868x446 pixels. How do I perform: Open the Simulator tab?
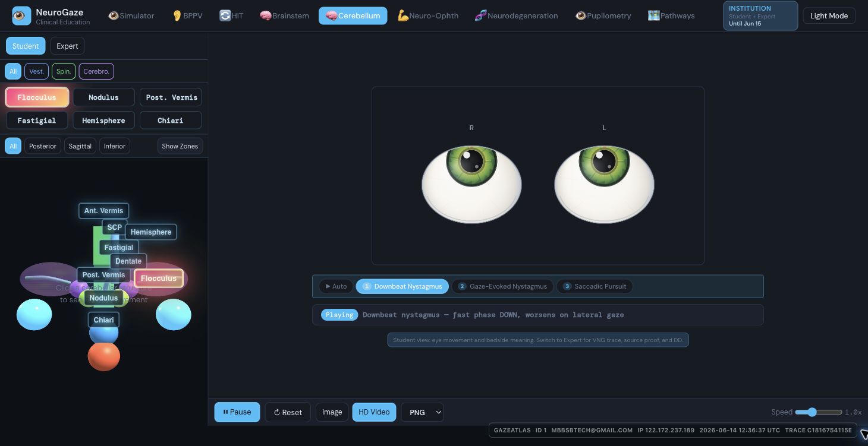(131, 15)
